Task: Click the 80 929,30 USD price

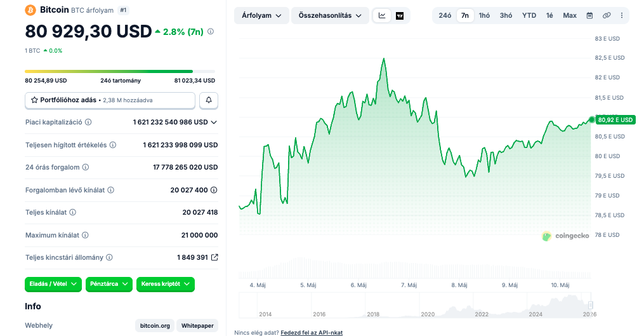Action: tap(88, 31)
